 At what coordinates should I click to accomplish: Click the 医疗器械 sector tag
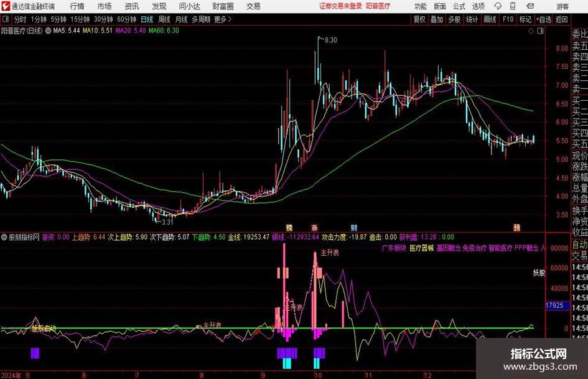(x=421, y=248)
